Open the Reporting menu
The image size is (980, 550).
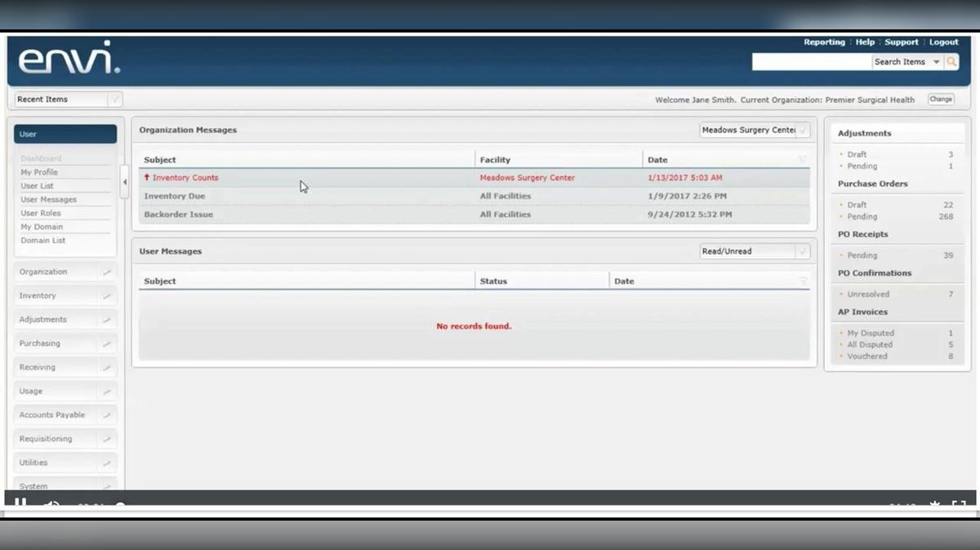pos(824,42)
